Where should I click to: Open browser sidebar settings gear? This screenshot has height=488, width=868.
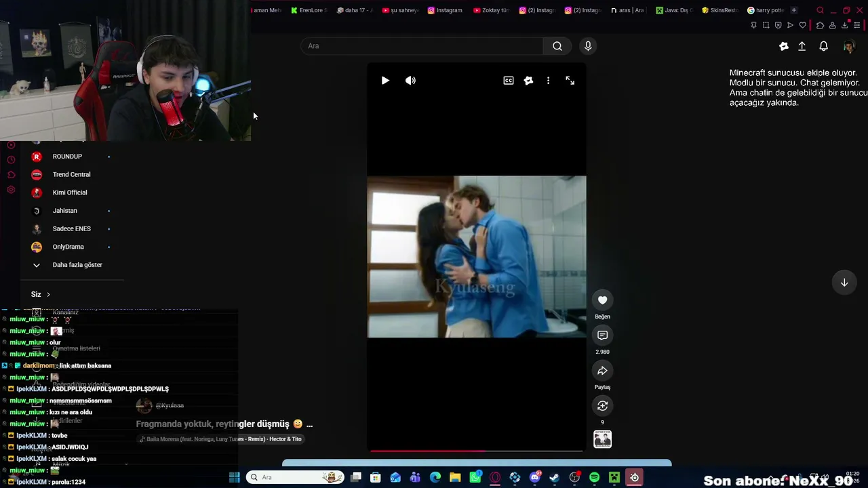click(11, 190)
